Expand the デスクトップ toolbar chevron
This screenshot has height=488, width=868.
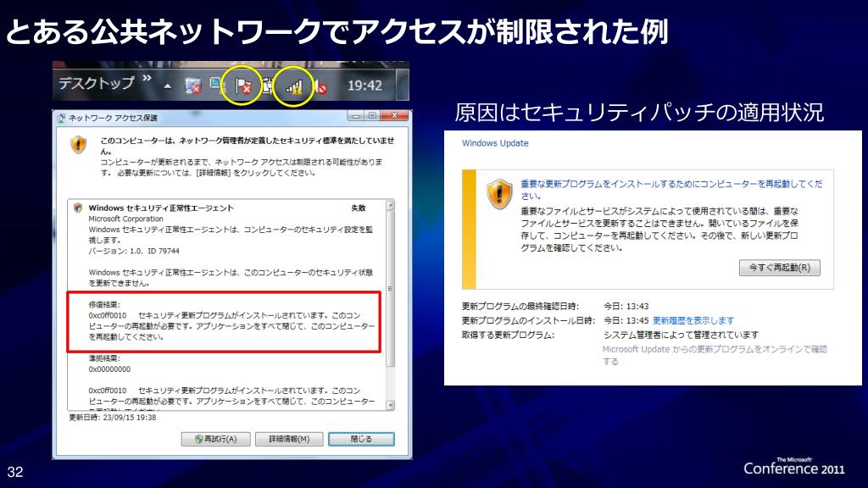[147, 78]
